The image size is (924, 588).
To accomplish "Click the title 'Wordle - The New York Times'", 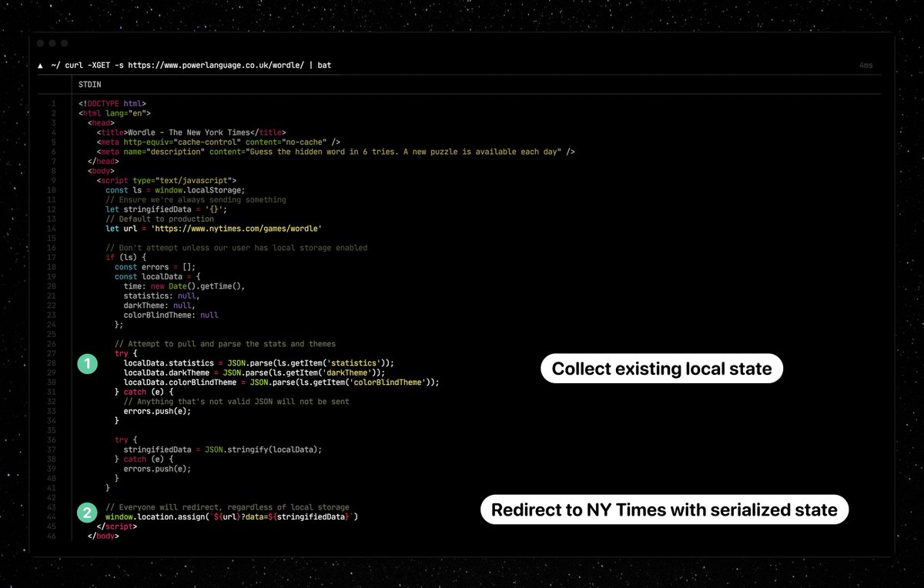I will (x=191, y=132).
